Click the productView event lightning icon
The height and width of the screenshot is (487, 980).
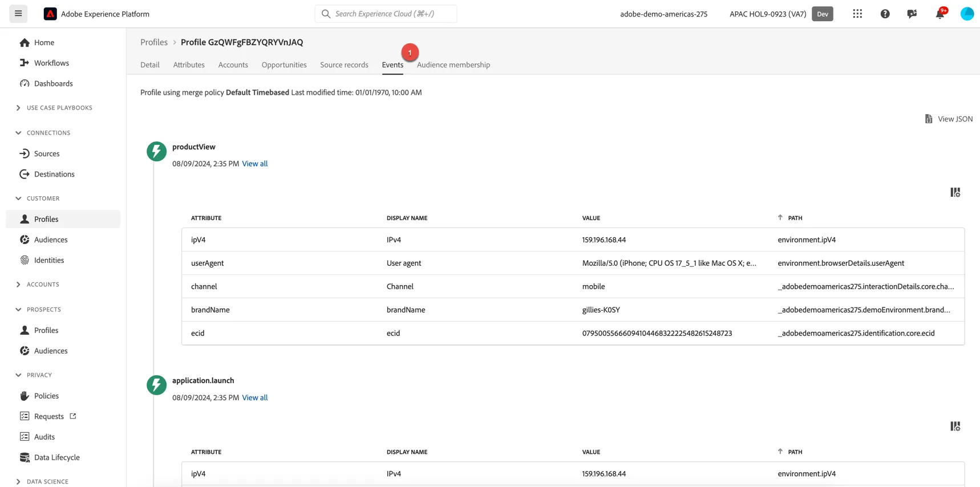point(156,151)
